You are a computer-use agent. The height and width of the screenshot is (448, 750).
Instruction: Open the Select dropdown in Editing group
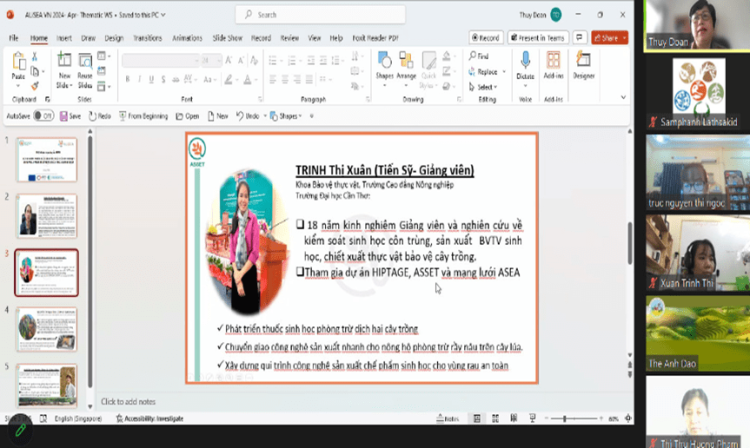point(485,86)
